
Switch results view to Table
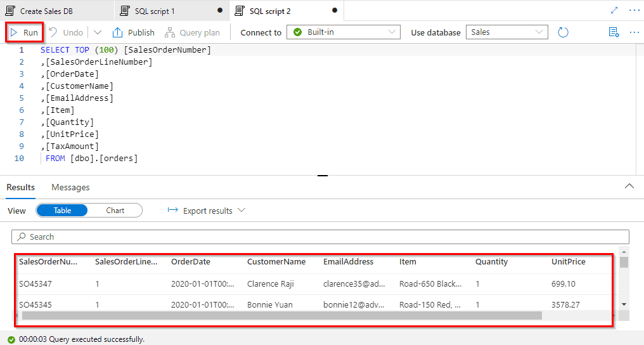tap(62, 211)
